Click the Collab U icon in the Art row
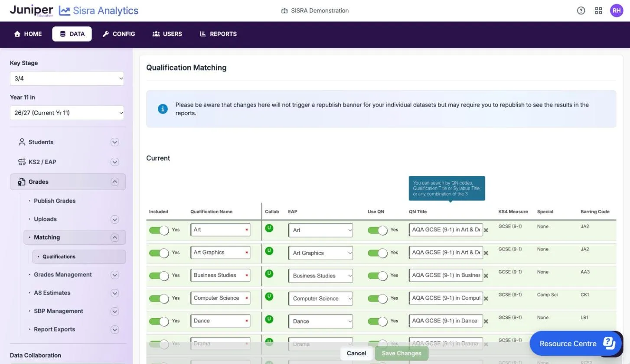Image resolution: width=630 pixels, height=364 pixels. [x=269, y=227]
